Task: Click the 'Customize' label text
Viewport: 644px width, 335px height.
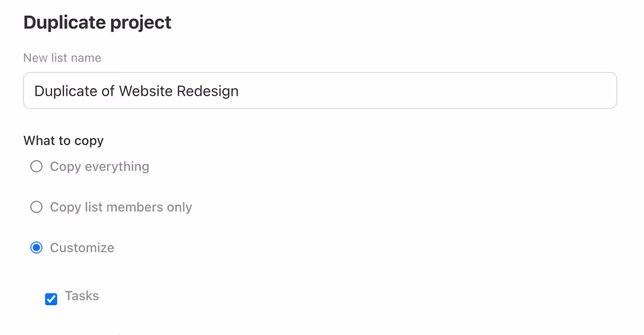Action: pyautogui.click(x=82, y=248)
